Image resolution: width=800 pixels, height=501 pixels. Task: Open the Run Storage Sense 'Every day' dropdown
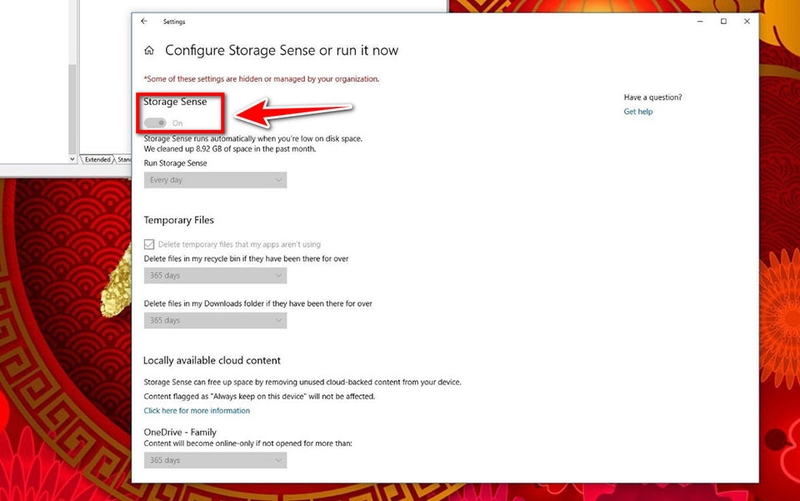pos(215,180)
